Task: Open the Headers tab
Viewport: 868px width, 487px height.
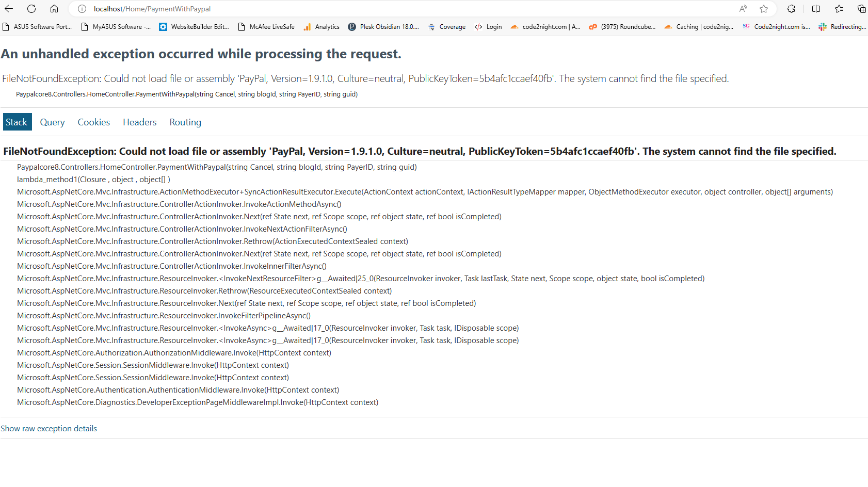Action: [140, 122]
